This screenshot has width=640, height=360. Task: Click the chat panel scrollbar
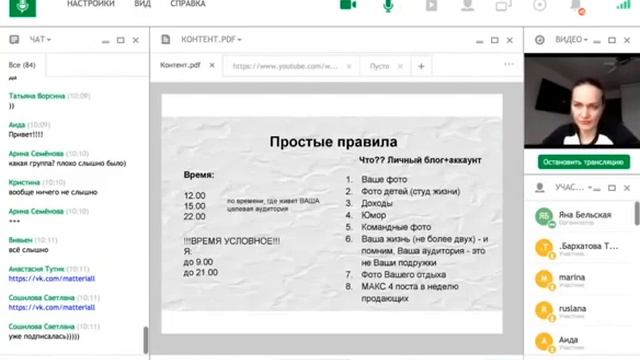point(146,340)
